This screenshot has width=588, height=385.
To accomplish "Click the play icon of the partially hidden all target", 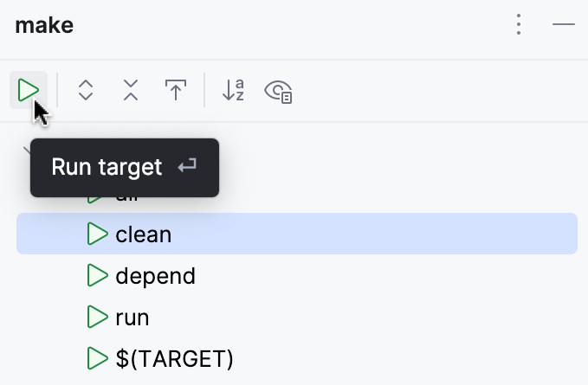I will tap(95, 200).
